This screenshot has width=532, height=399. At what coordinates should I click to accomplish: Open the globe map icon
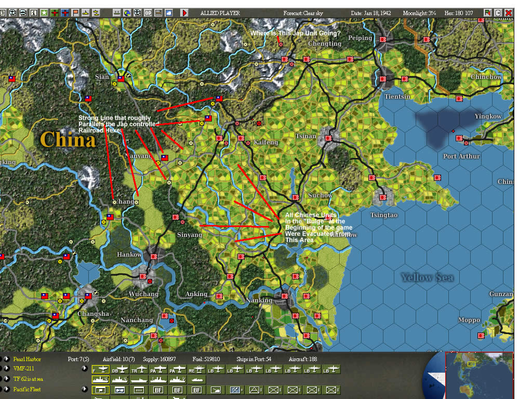point(127,13)
